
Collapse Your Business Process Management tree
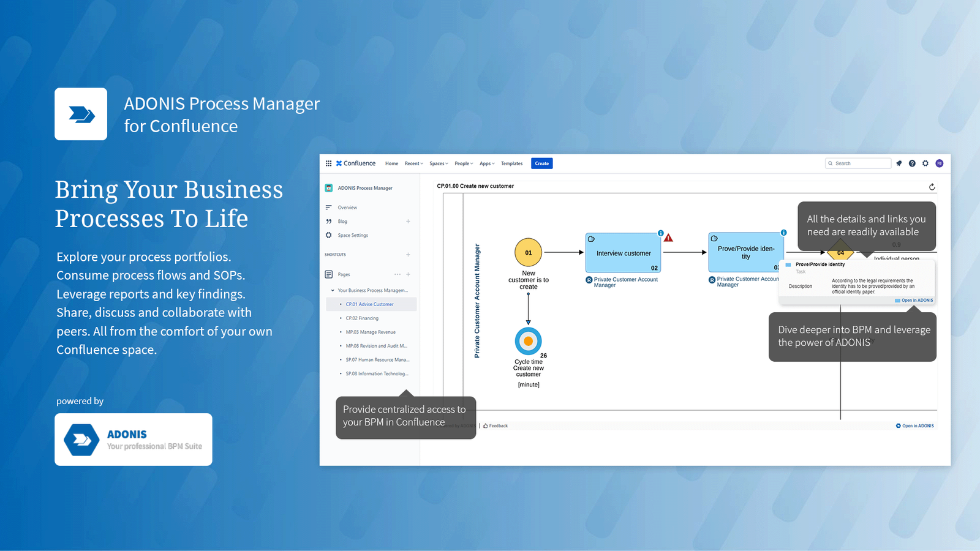333,291
